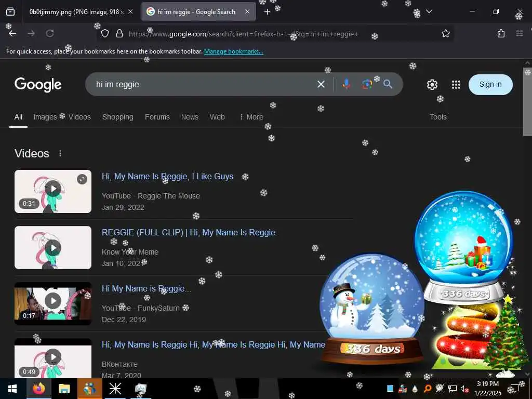The width and height of the screenshot is (532, 399).
Task: Play the 0:17 FunkySaturn video thumbnail
Action: tap(53, 303)
